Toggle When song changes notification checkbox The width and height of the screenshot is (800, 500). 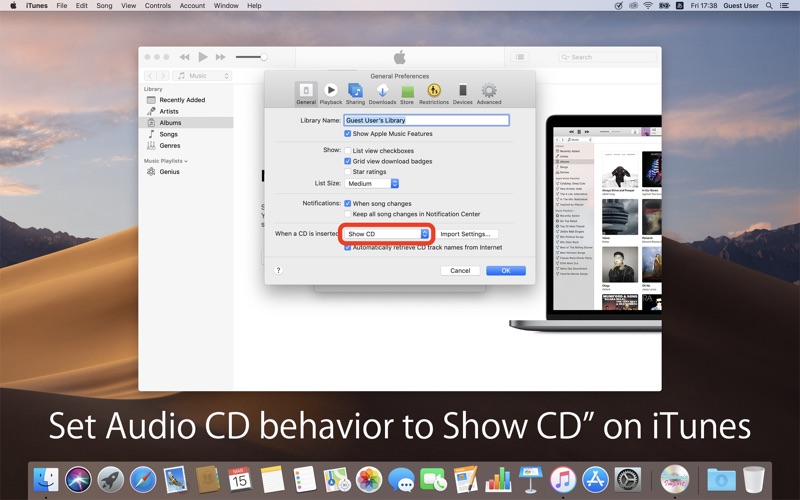(x=347, y=204)
